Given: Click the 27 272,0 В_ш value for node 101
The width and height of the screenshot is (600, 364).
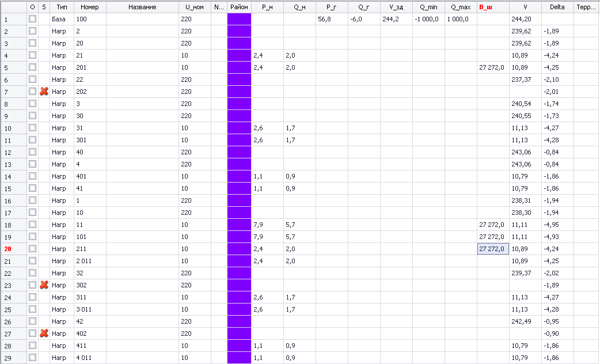Looking at the screenshot, I should pyautogui.click(x=491, y=237).
